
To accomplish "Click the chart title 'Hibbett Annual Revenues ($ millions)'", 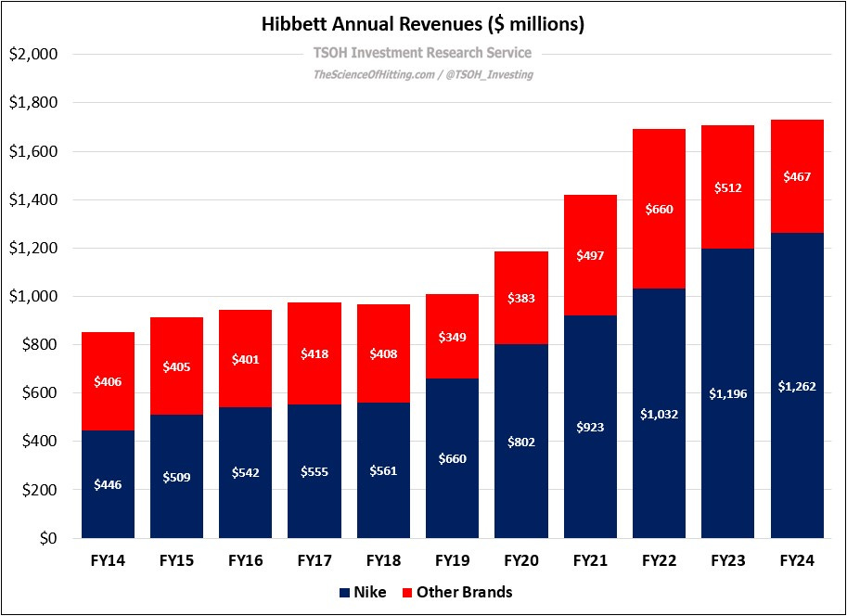I will tap(423, 24).
